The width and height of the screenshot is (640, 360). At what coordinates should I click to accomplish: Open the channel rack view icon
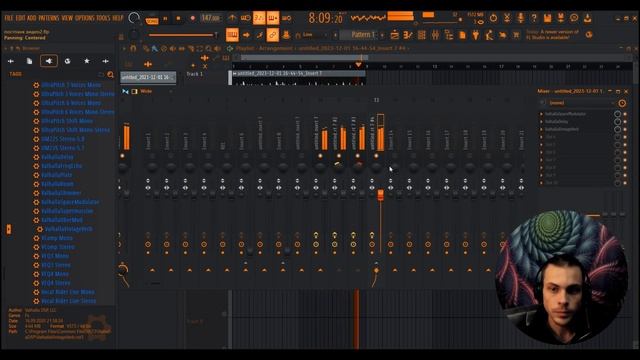tap(422, 35)
